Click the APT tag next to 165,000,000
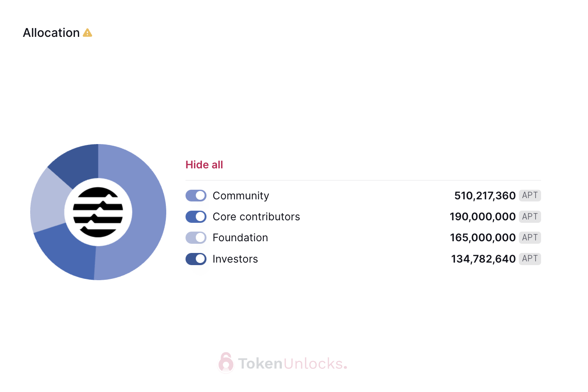Screen dimensions: 588x392 click(x=530, y=237)
